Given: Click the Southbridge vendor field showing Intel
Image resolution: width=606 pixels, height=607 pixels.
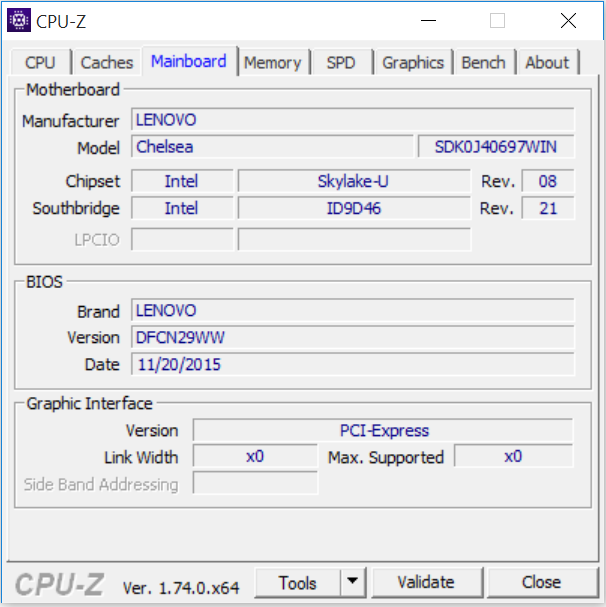Looking at the screenshot, I should 182,208.
